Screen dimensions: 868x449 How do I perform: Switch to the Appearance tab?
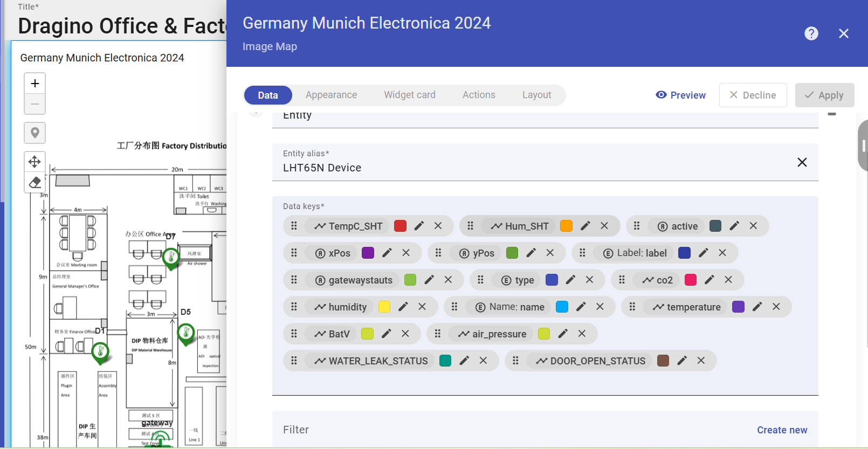[331, 95]
